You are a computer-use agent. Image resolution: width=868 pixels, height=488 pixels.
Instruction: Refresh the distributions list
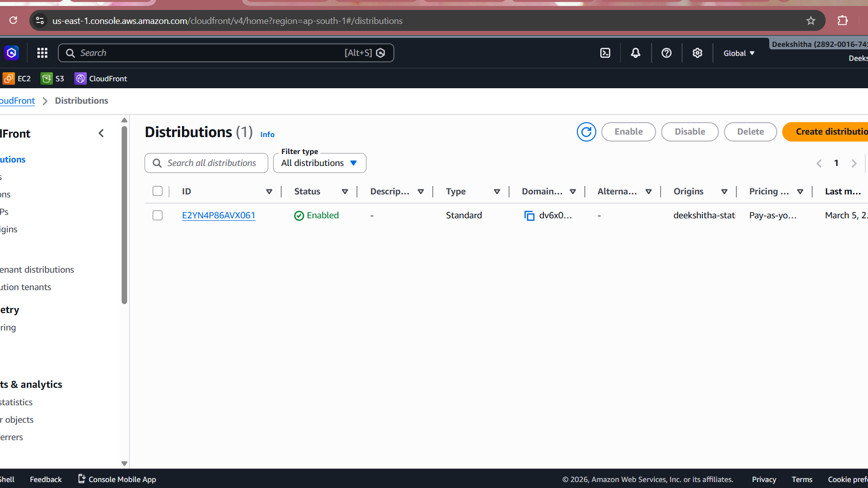(x=586, y=132)
